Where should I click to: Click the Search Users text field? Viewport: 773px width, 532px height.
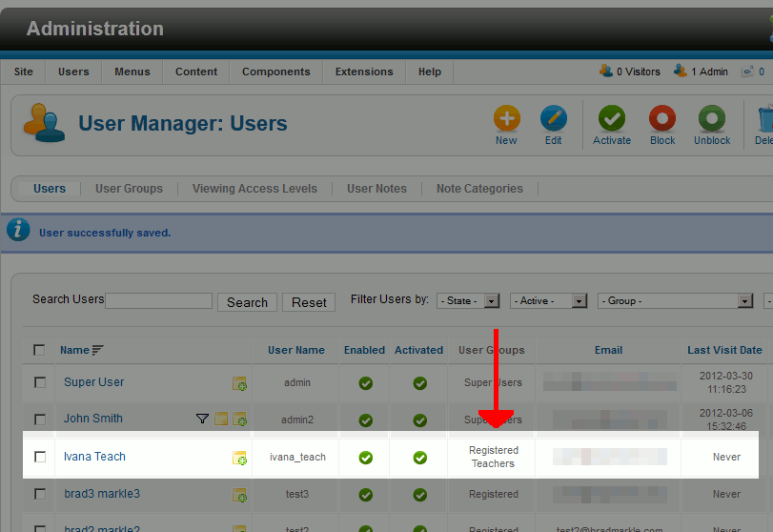pos(158,301)
